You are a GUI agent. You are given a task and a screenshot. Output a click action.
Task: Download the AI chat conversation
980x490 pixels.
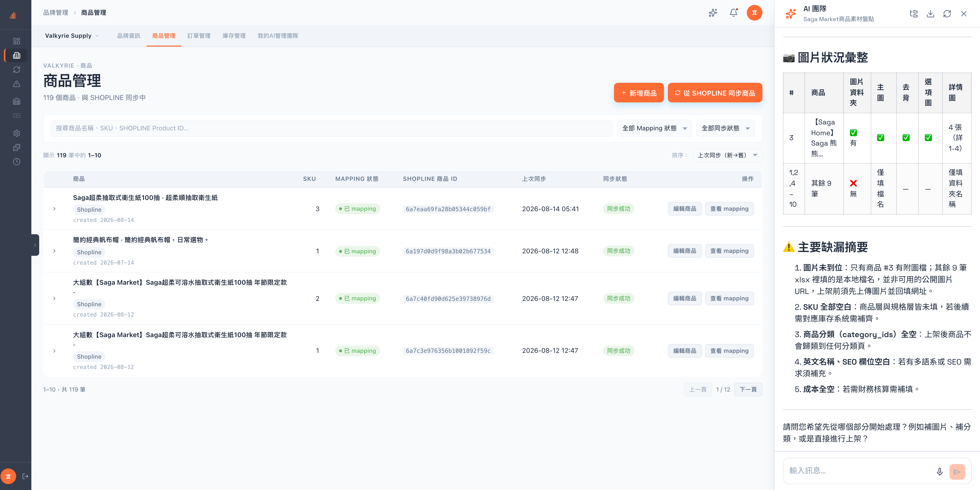click(930, 14)
